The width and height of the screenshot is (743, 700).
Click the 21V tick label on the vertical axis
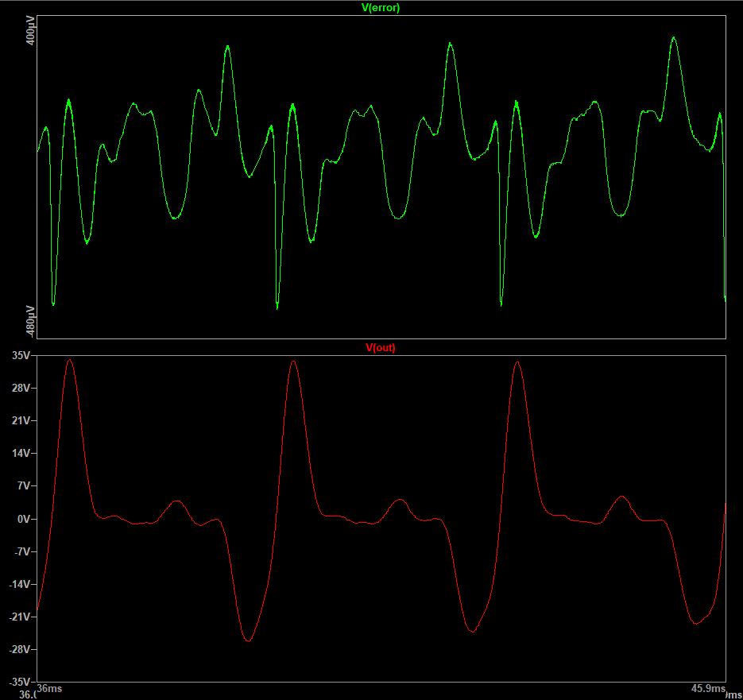coord(21,421)
